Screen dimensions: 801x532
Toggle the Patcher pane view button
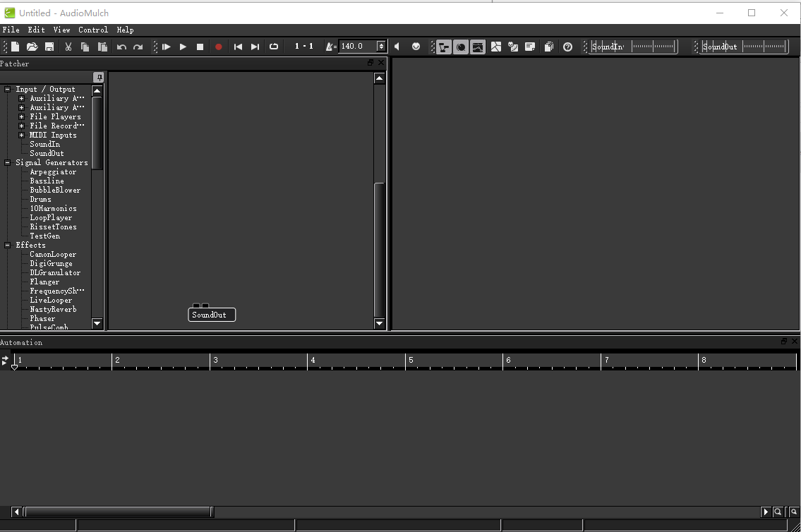click(x=444, y=47)
